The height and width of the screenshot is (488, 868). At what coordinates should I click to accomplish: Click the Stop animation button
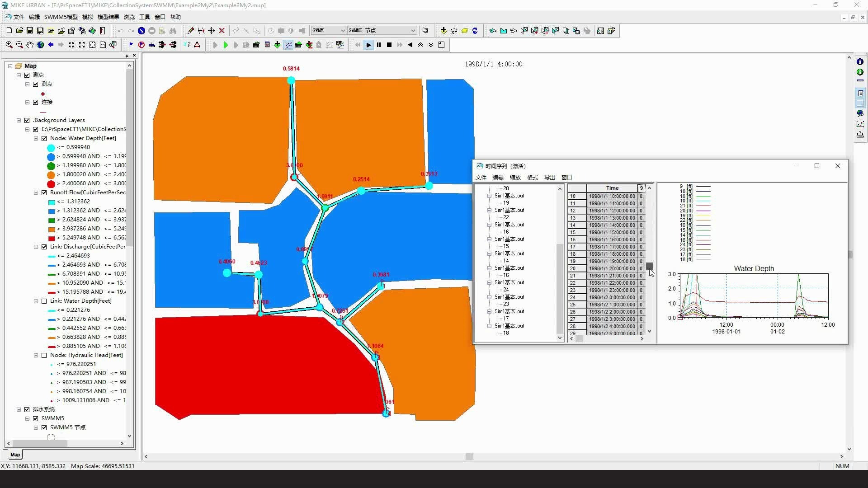click(389, 45)
